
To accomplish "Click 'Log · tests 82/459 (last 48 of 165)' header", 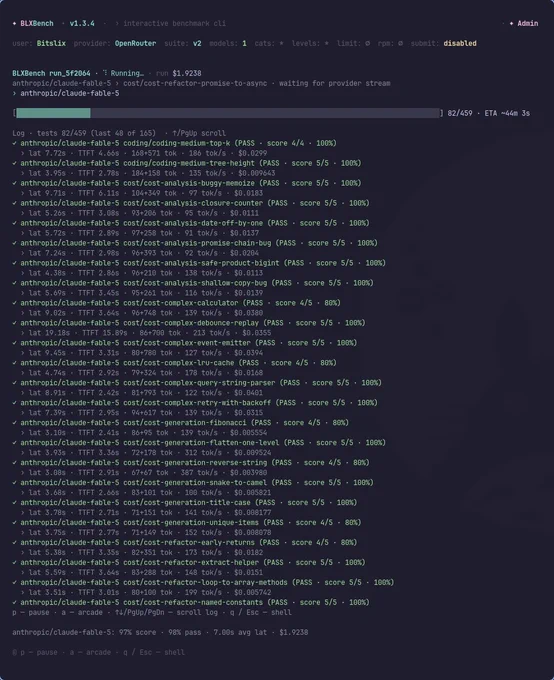I will coord(84,133).
